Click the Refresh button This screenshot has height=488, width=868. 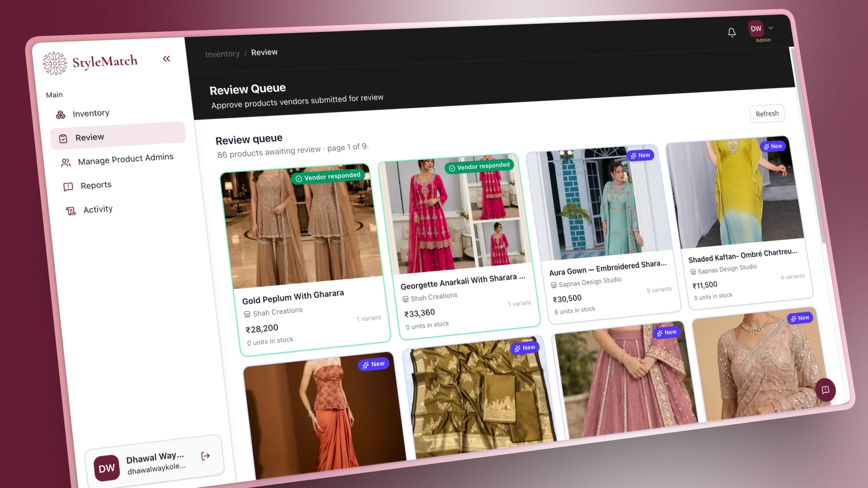(x=767, y=114)
